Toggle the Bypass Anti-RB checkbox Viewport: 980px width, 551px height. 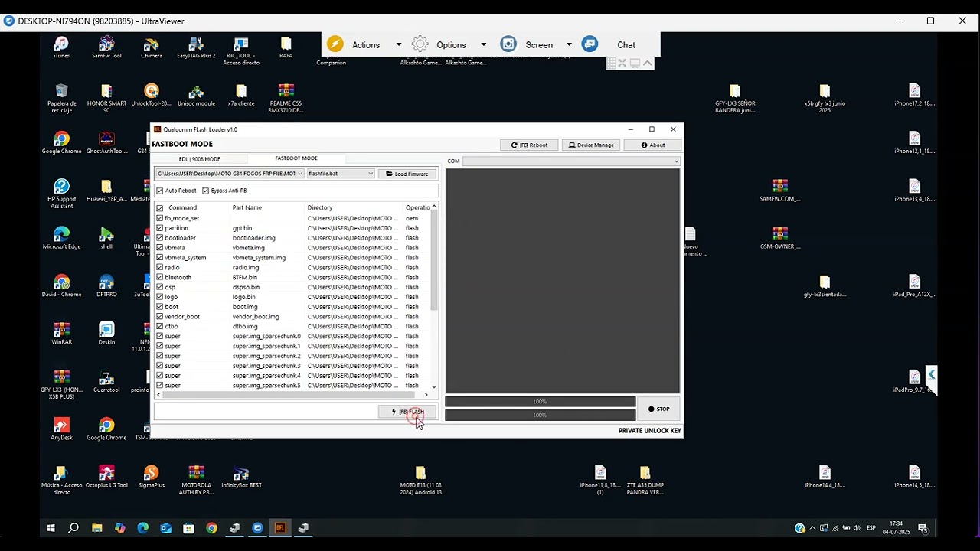(205, 191)
